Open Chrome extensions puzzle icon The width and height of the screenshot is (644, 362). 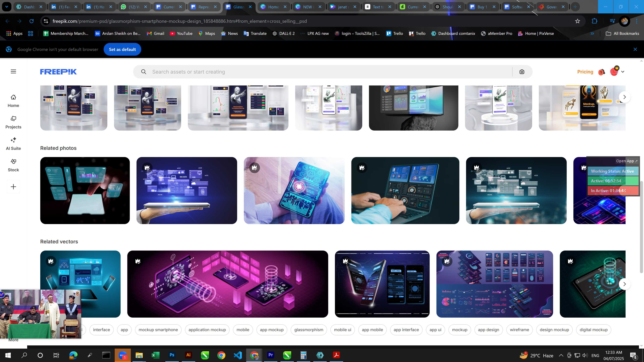pos(595,21)
